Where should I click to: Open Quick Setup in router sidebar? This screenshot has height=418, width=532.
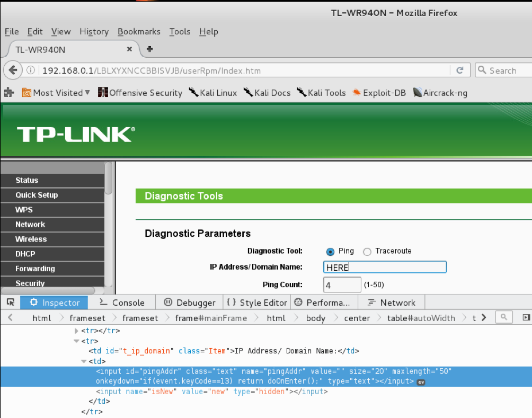coord(52,195)
